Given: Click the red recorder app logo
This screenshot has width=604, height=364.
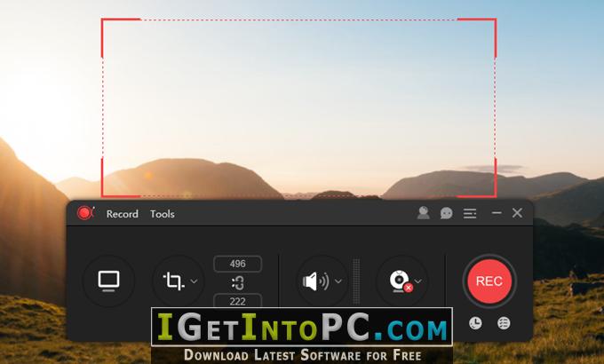Looking at the screenshot, I should 85,213.
